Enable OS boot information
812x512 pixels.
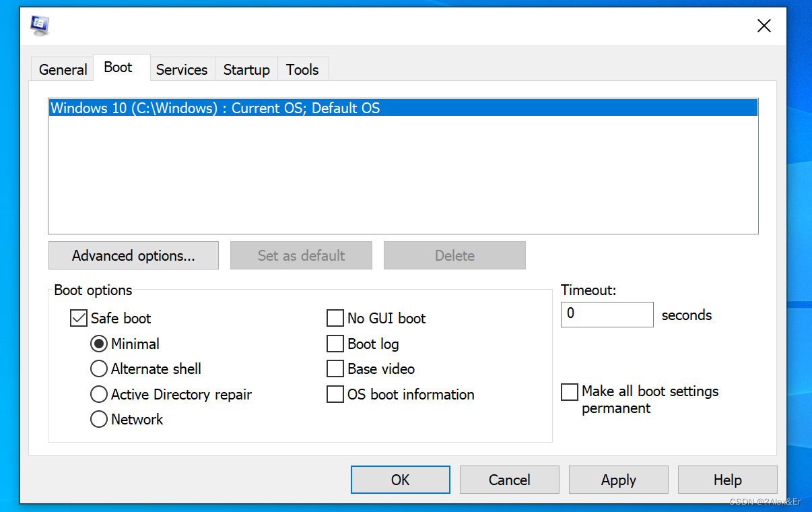click(335, 394)
